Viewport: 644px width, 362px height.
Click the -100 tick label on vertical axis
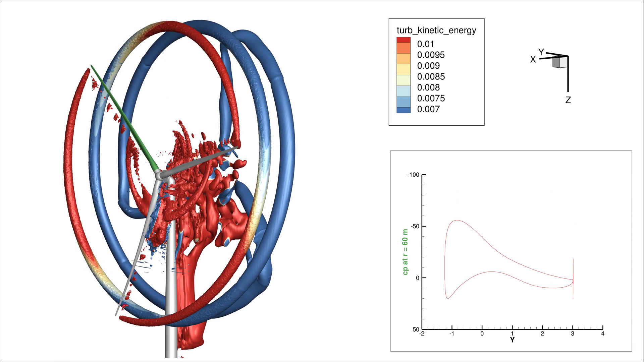[413, 175]
